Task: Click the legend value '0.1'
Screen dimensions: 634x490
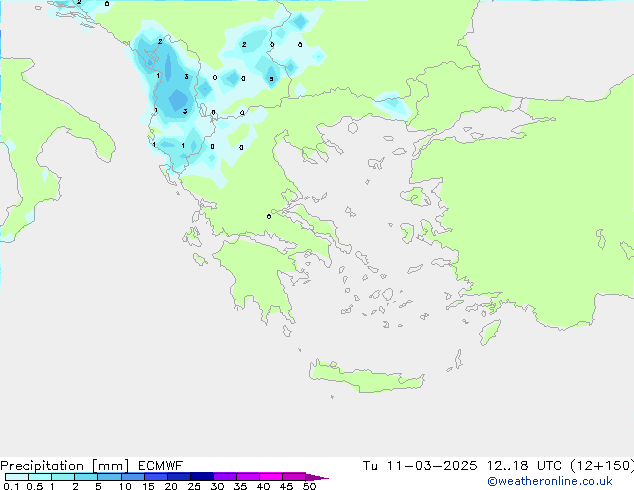Action: click(11, 486)
